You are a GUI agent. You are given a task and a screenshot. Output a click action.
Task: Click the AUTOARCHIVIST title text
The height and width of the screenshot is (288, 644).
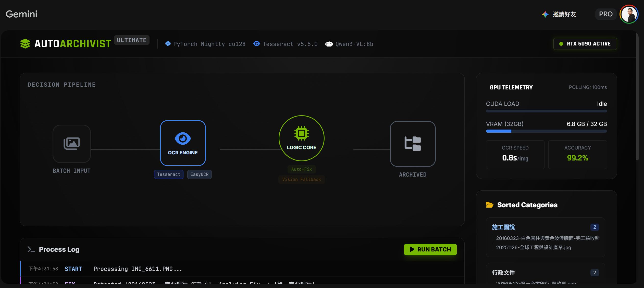(73, 44)
